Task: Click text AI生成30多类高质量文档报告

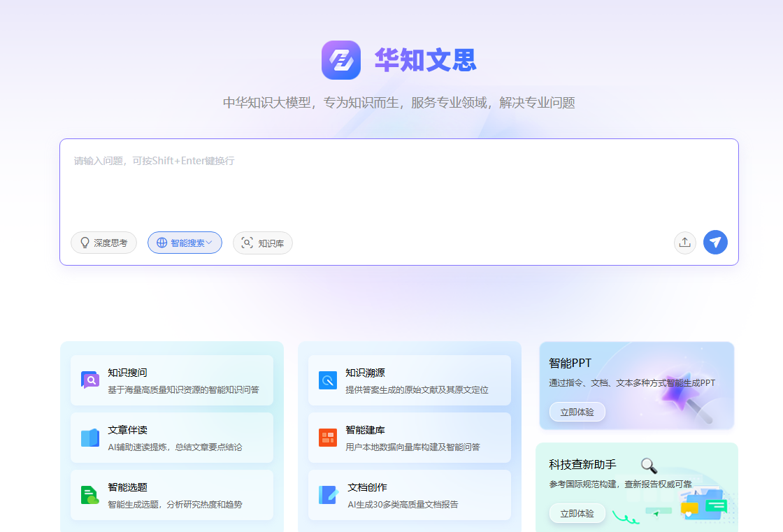Action: 403,505
